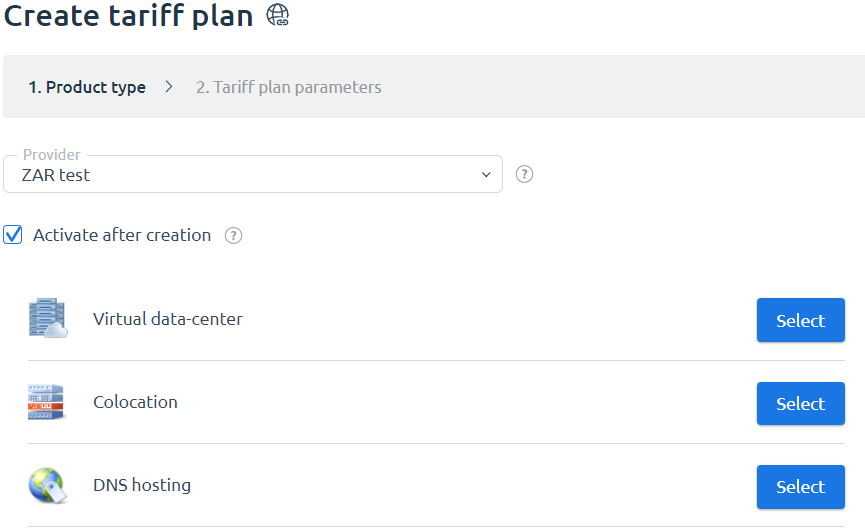Click the Provider dropdown arrow

486,175
